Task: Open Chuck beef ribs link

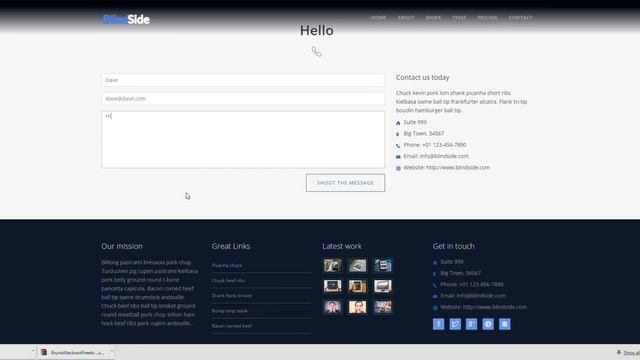Action: [x=228, y=280]
